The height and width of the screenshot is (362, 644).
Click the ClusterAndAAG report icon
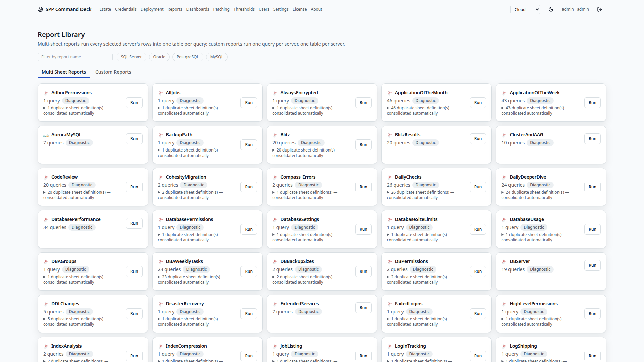coord(504,135)
